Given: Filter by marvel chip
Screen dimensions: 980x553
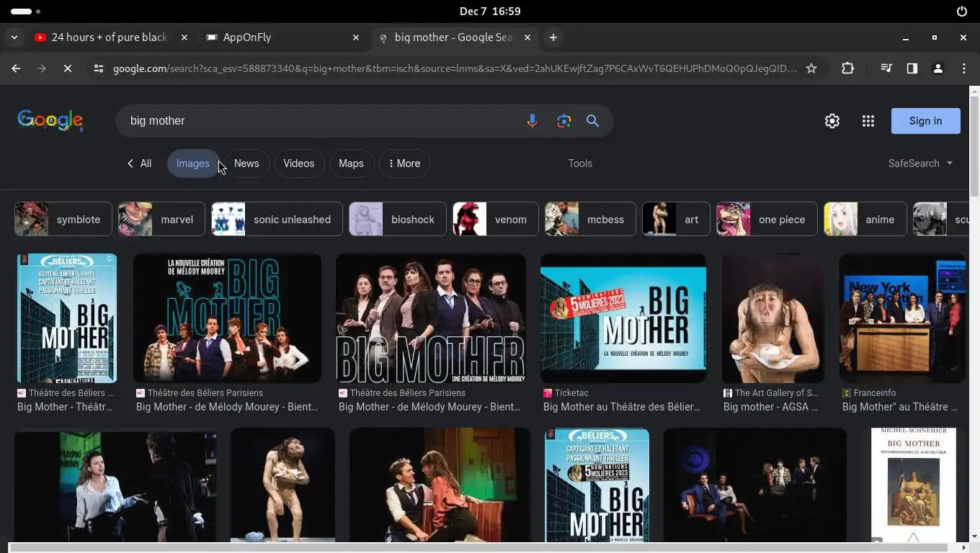Looking at the screenshot, I should tap(161, 220).
